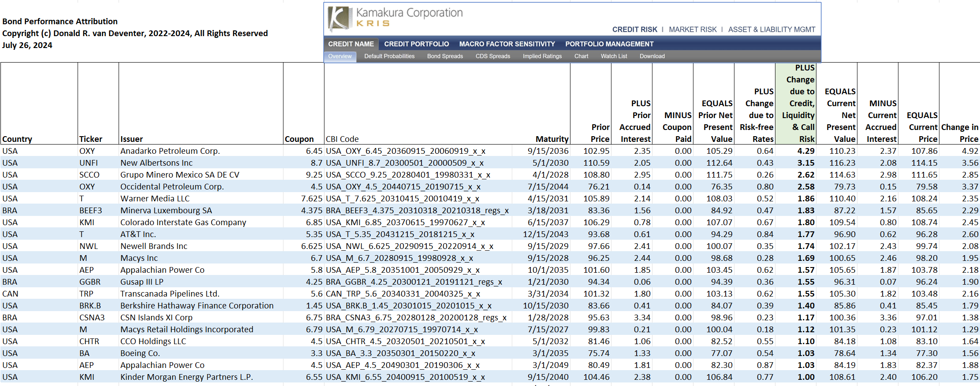Switch to the CDS Spreads sub-tab
This screenshot has width=980, height=386.
493,56
